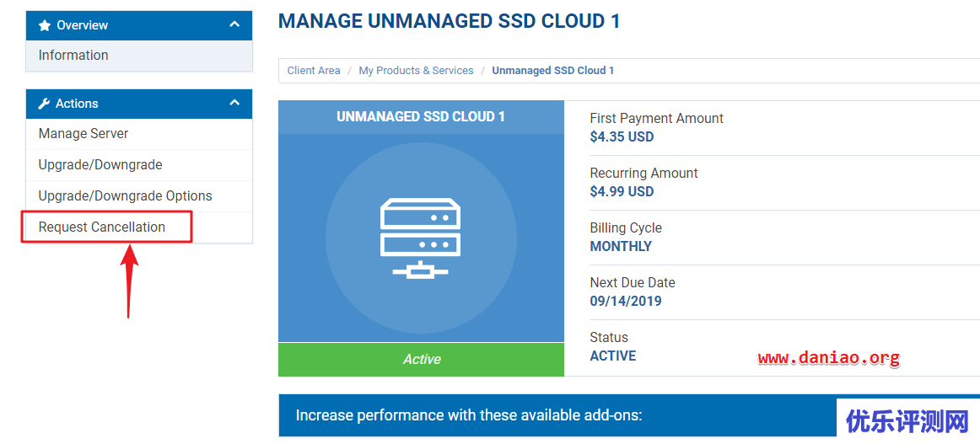Click the $4.99 USD recurring amount
980x444 pixels.
click(x=622, y=191)
